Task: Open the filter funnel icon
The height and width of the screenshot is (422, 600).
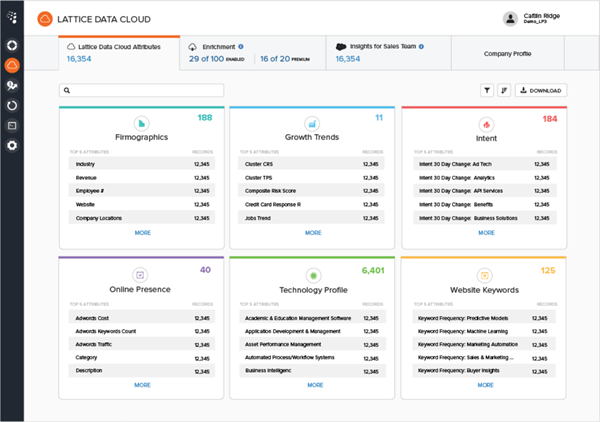Action: [x=487, y=90]
